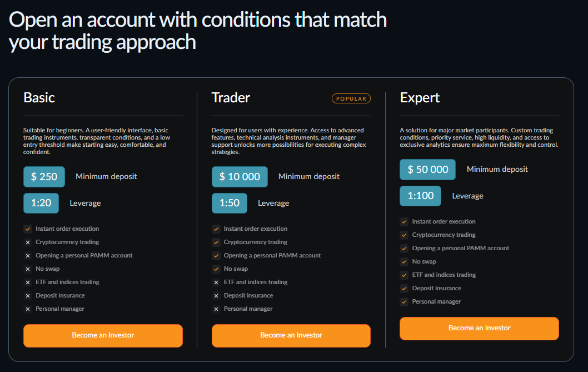Click Trader plan's Cryptocurrency trading checkmark
This screenshot has height=372, width=588.
coord(216,242)
